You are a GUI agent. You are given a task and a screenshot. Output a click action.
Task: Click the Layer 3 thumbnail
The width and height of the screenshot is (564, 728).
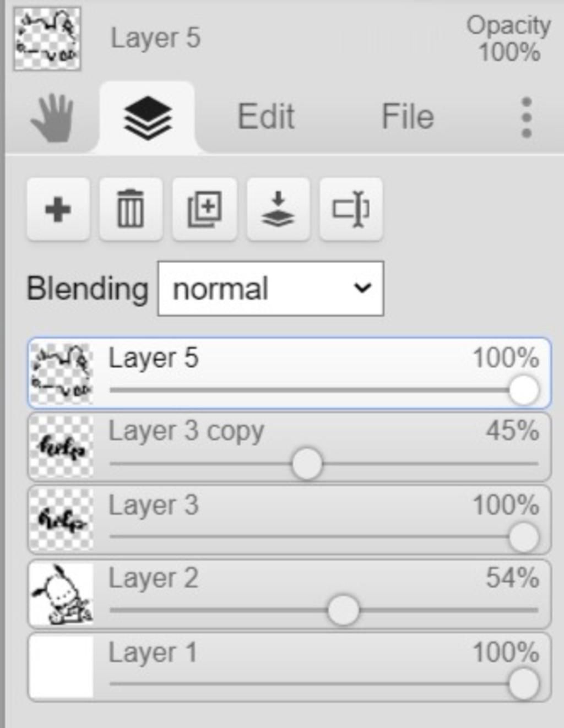[61, 520]
